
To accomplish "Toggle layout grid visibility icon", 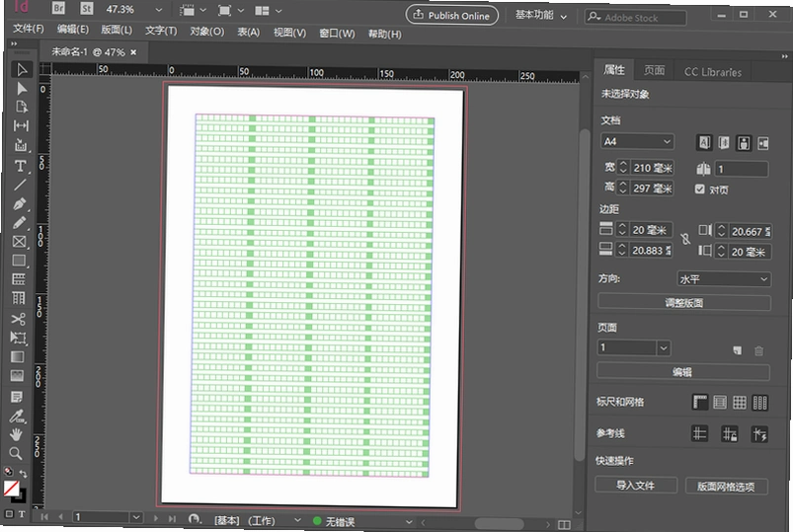I will pos(759,403).
